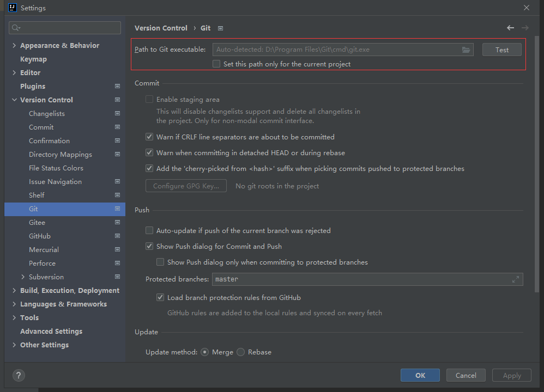
Task: Open the Changelists settings page
Action: pyautogui.click(x=47, y=114)
